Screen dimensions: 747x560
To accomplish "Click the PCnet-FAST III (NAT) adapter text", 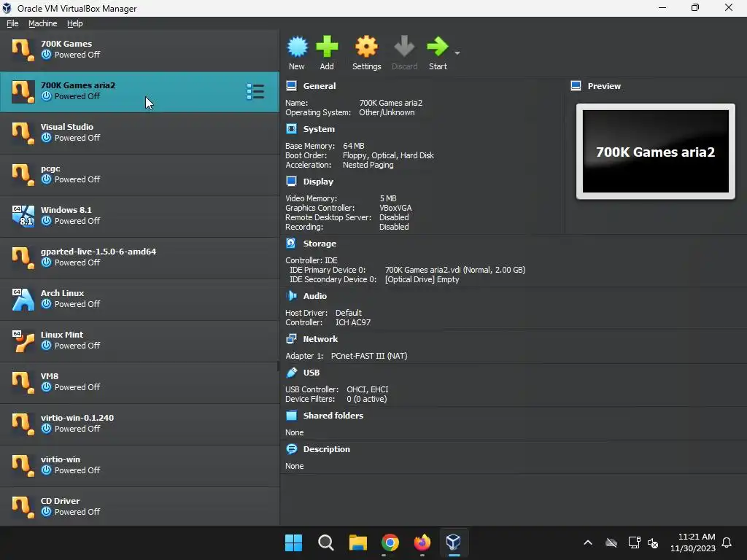I will click(369, 356).
